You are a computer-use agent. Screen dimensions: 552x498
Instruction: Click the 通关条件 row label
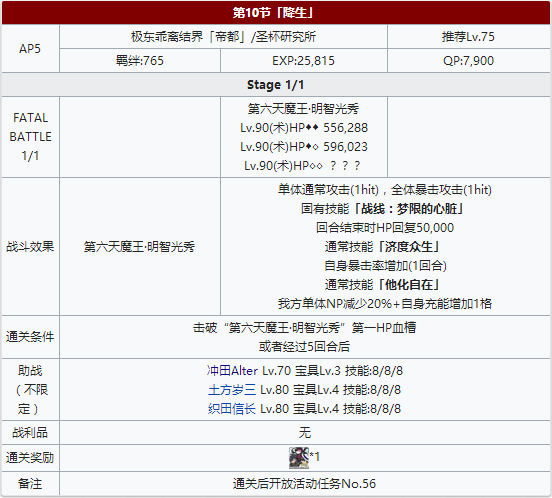pyautogui.click(x=30, y=337)
